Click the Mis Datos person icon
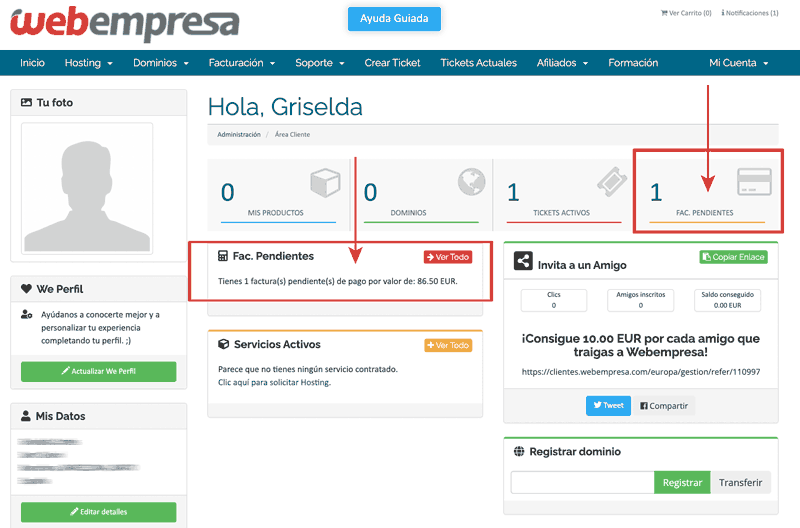 (26, 416)
